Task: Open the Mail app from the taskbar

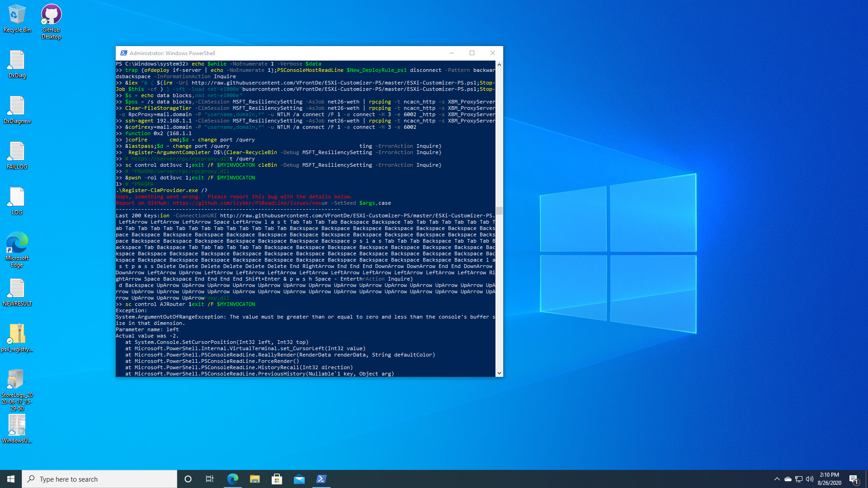Action: tap(299, 479)
